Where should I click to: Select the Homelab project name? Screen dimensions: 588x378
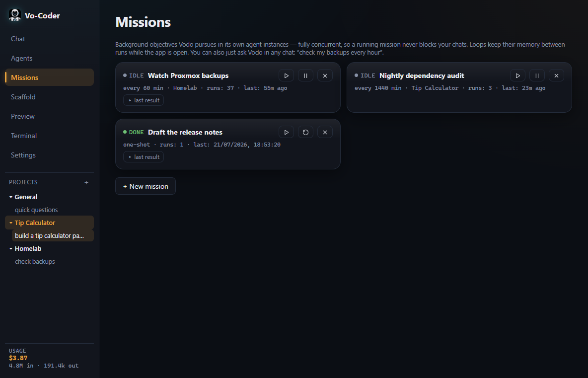tap(28, 249)
